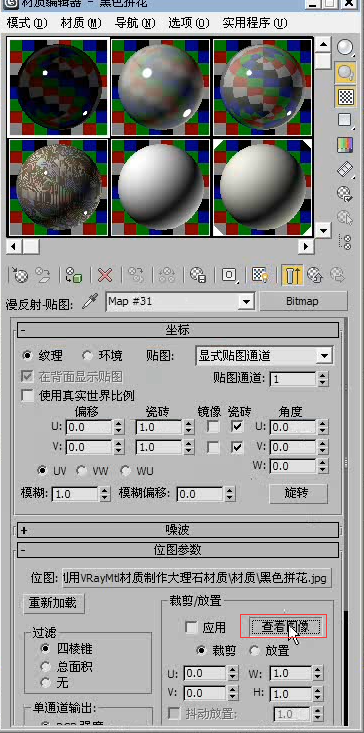364x733 pixels.
Task: Click sample slots vertical scrollbar down arrow
Action: point(322,230)
